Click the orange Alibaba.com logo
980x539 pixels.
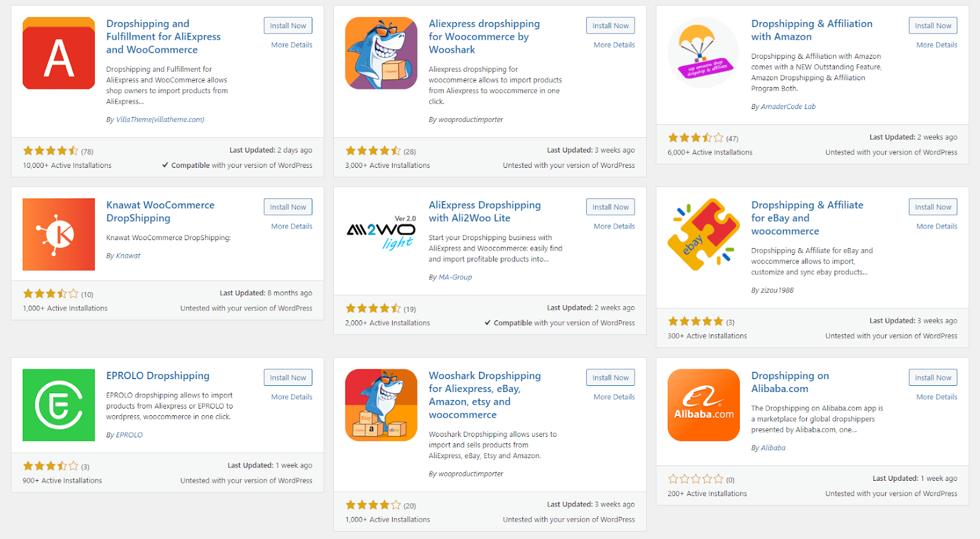point(704,405)
